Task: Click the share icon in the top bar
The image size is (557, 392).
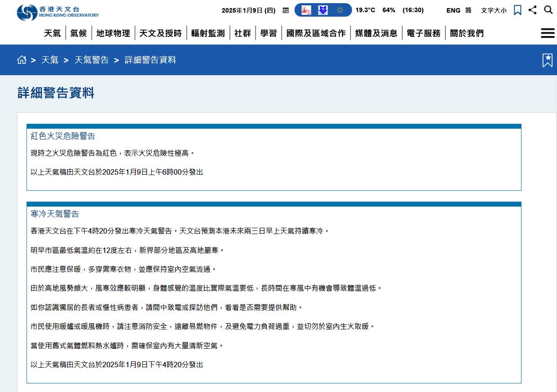Action: coord(533,9)
